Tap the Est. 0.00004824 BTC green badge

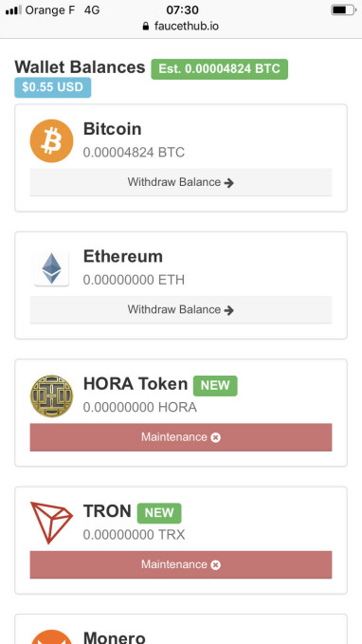coord(220,69)
